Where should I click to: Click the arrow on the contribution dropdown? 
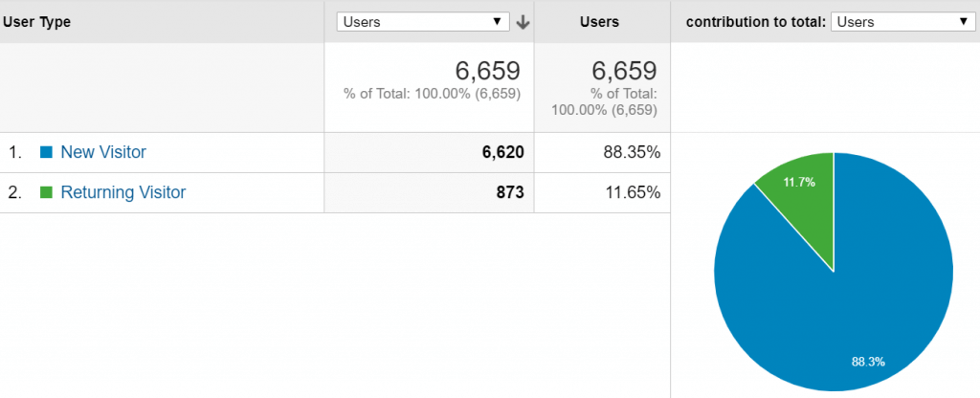tap(962, 22)
